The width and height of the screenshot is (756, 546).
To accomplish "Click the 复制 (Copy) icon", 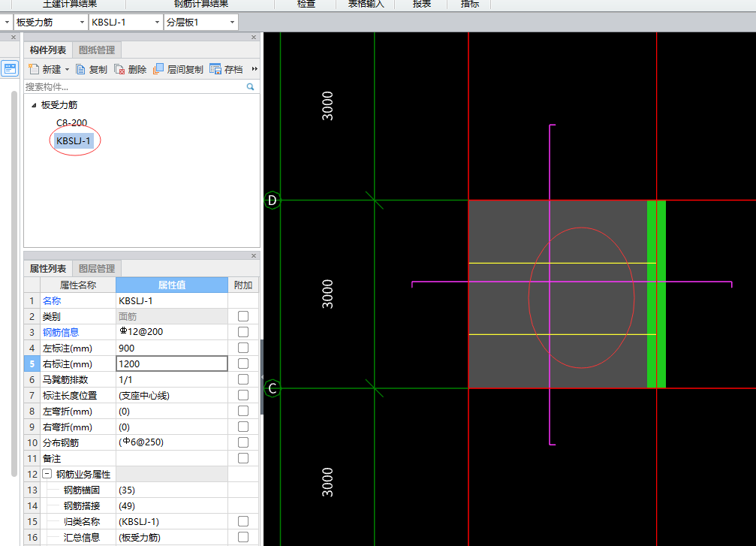I will (81, 69).
